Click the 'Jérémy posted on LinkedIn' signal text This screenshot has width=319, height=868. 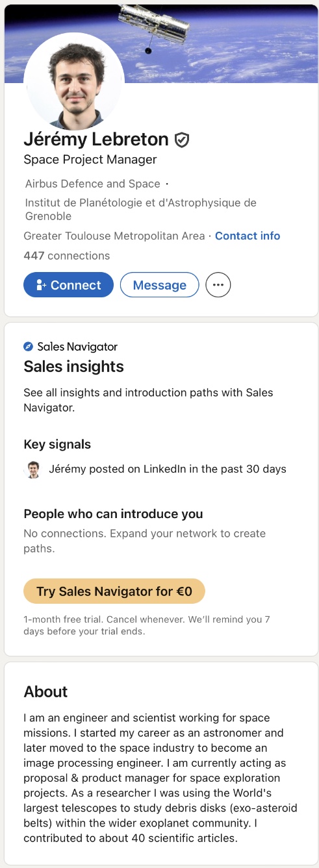point(168,469)
